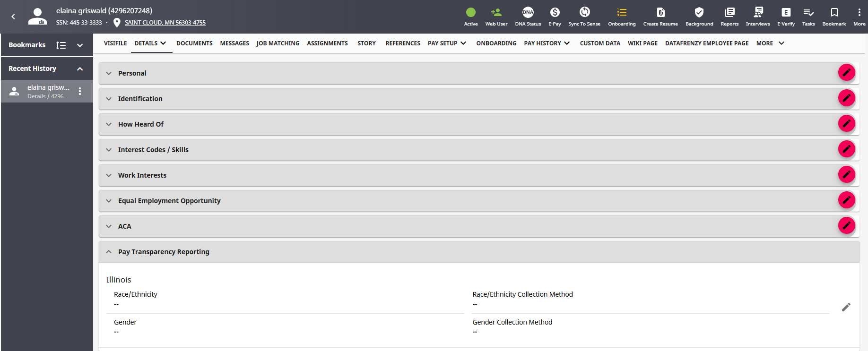Edit Illinois pay transparency fields

click(846, 308)
